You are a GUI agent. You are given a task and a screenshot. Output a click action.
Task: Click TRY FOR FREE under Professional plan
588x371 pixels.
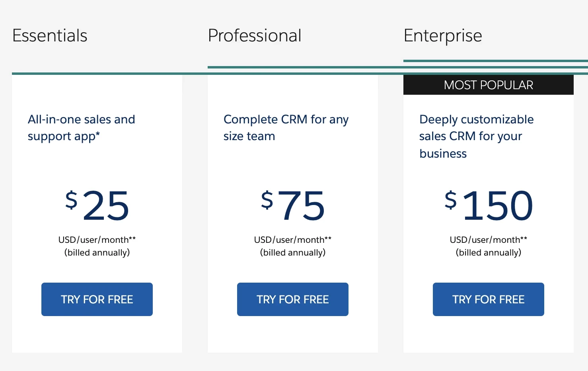pyautogui.click(x=292, y=299)
